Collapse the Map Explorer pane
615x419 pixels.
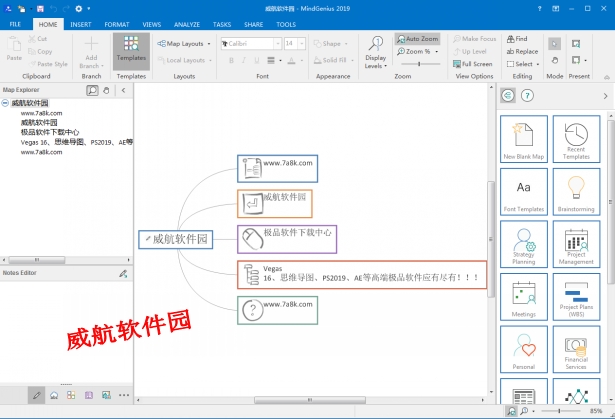click(x=124, y=91)
